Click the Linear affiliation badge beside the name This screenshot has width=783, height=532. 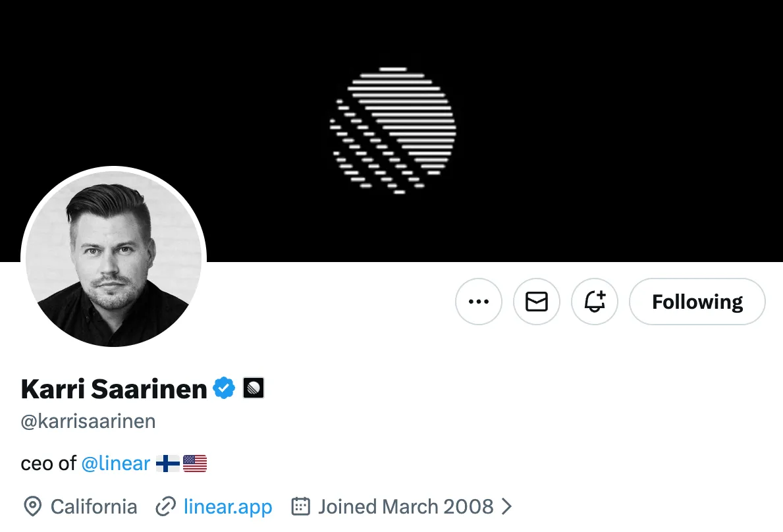point(254,388)
